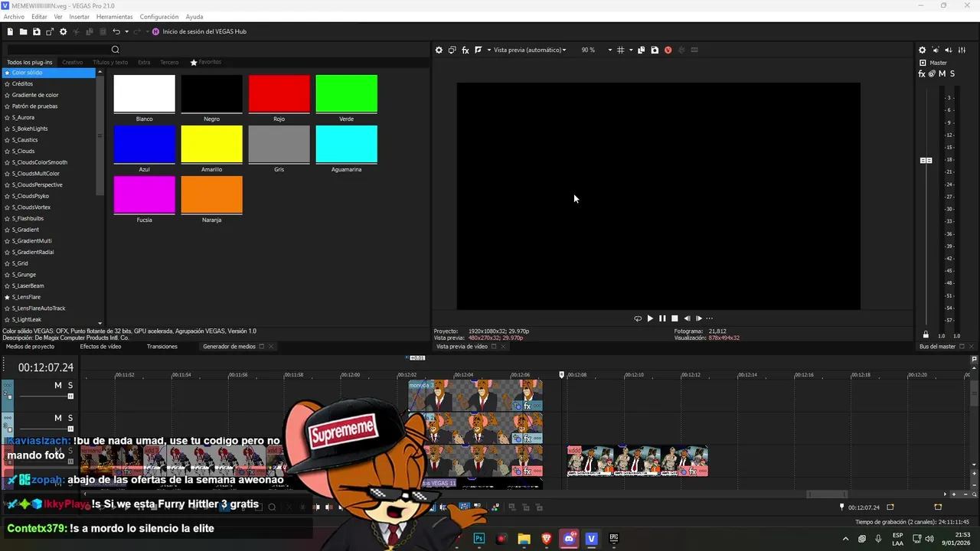
Task: Click the red VEGAS capture icon
Action: (668, 50)
